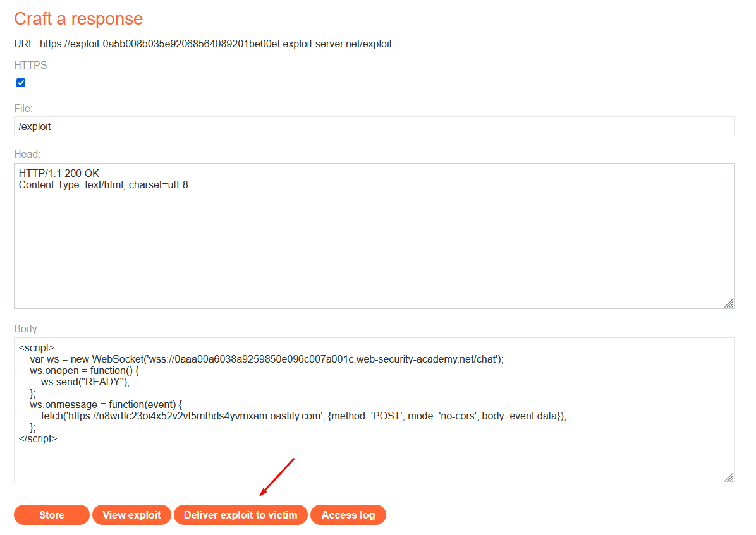The width and height of the screenshot is (756, 535).
Task: Click inside the Body script textarea
Action: (374, 410)
